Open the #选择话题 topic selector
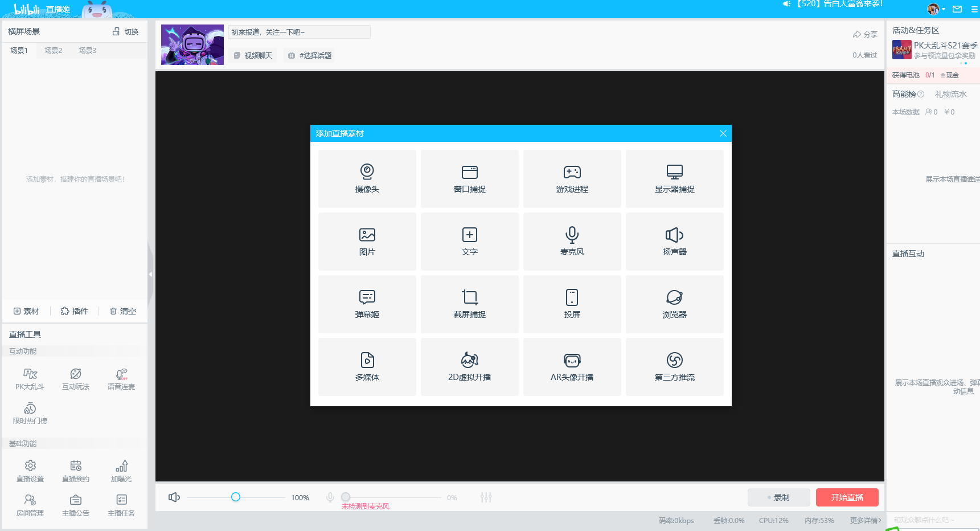980x531 pixels. tap(310, 55)
